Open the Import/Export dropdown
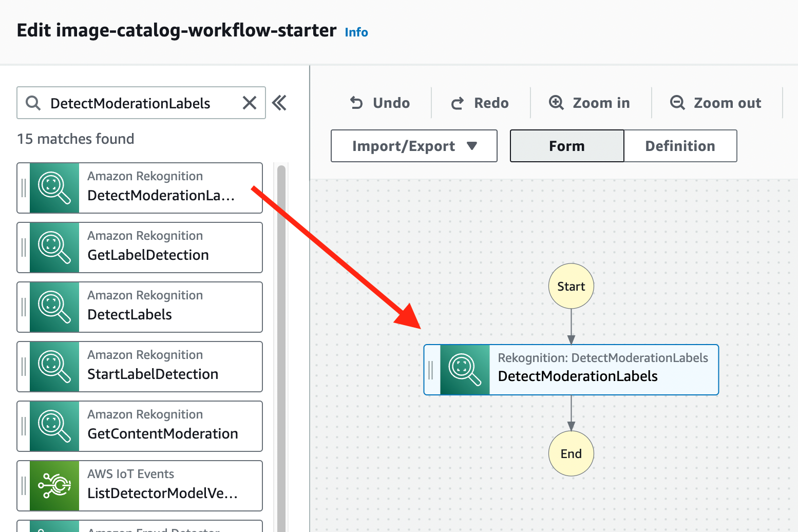Screen dimensions: 798x532 (x=414, y=146)
